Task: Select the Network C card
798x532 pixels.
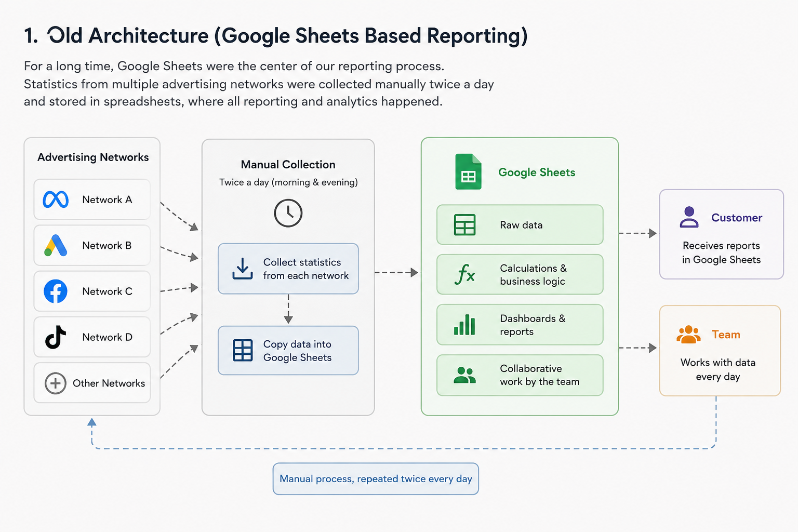Action: [92, 291]
